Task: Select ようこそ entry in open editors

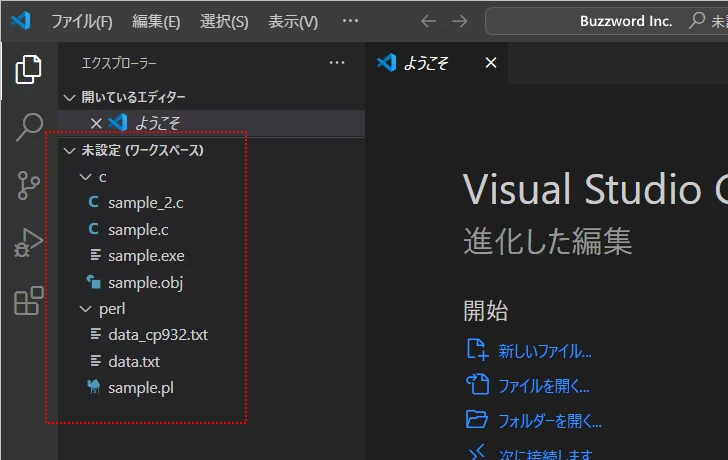Action: pyautogui.click(x=212, y=123)
